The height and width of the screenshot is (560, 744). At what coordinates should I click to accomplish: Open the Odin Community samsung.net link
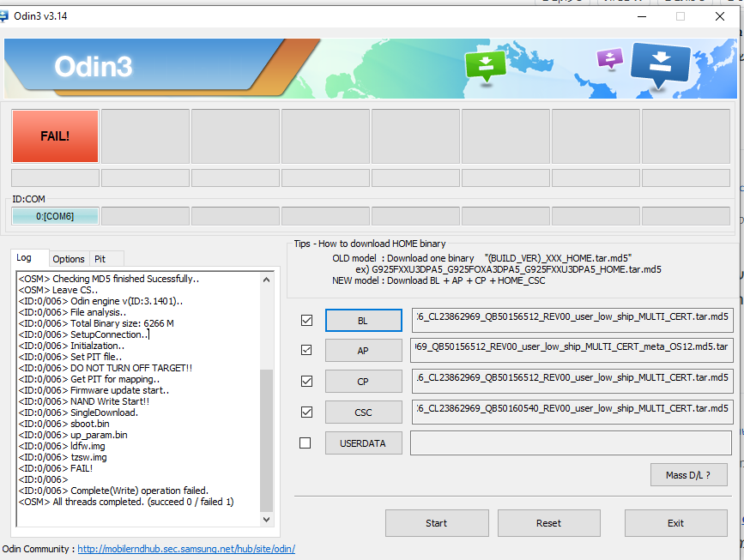click(x=186, y=549)
